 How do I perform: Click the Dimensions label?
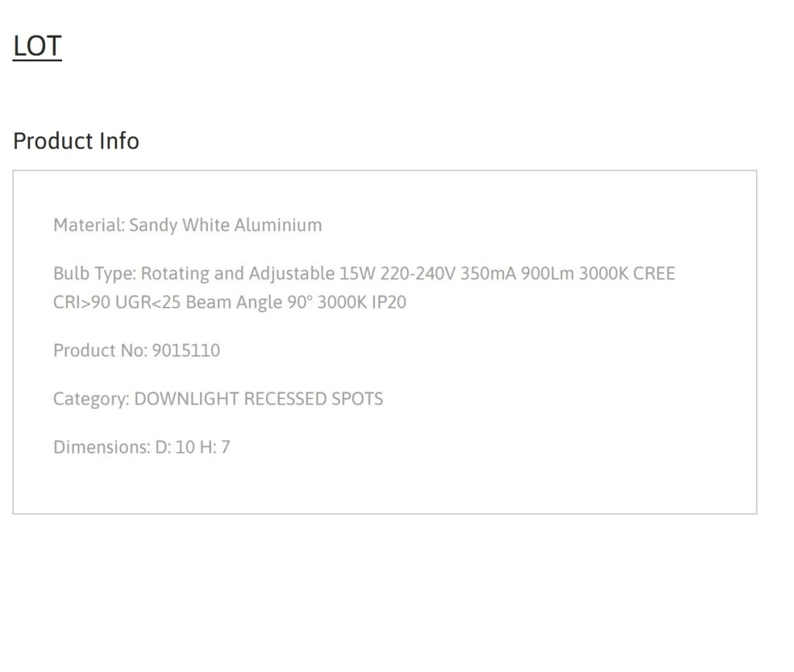click(x=102, y=447)
